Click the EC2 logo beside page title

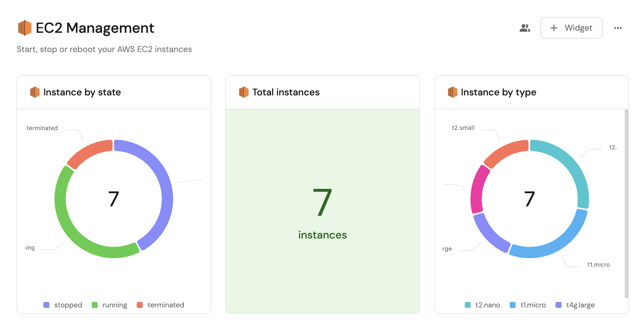point(25,28)
